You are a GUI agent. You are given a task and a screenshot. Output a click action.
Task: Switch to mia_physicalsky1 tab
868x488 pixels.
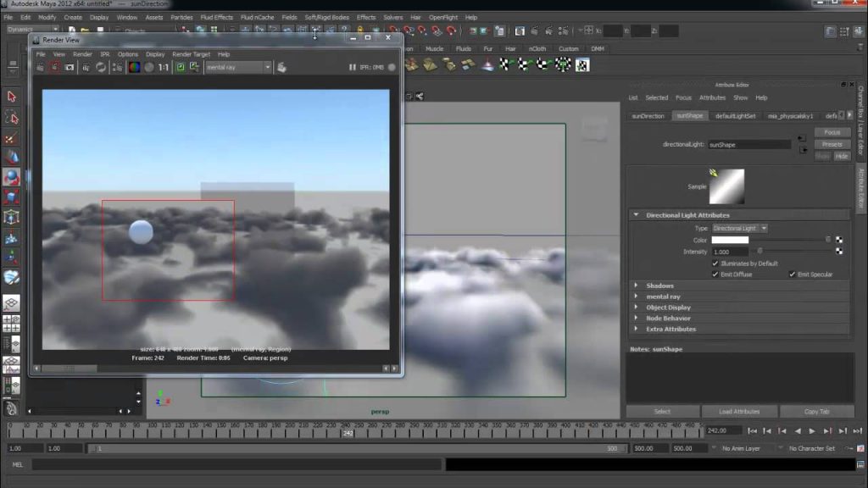pyautogui.click(x=790, y=116)
